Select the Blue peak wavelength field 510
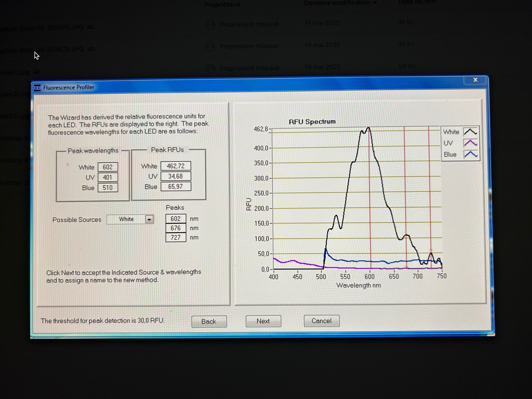Viewport: 532px width, 399px height. pos(108,188)
